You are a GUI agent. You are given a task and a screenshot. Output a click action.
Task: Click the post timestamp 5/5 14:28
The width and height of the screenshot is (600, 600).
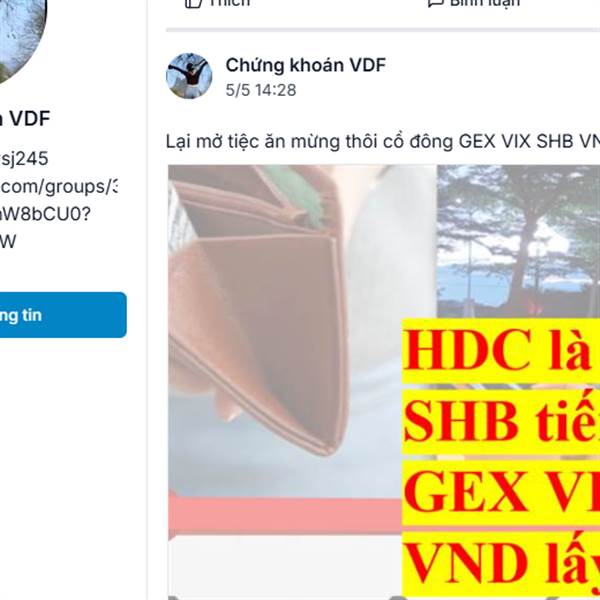tap(261, 90)
